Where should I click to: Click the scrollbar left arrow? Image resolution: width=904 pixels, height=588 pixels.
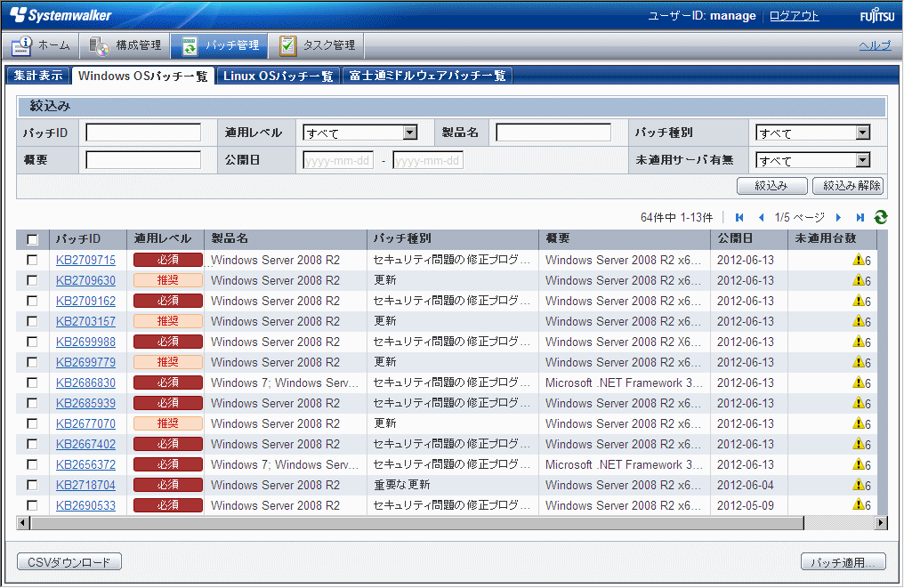click(x=22, y=523)
